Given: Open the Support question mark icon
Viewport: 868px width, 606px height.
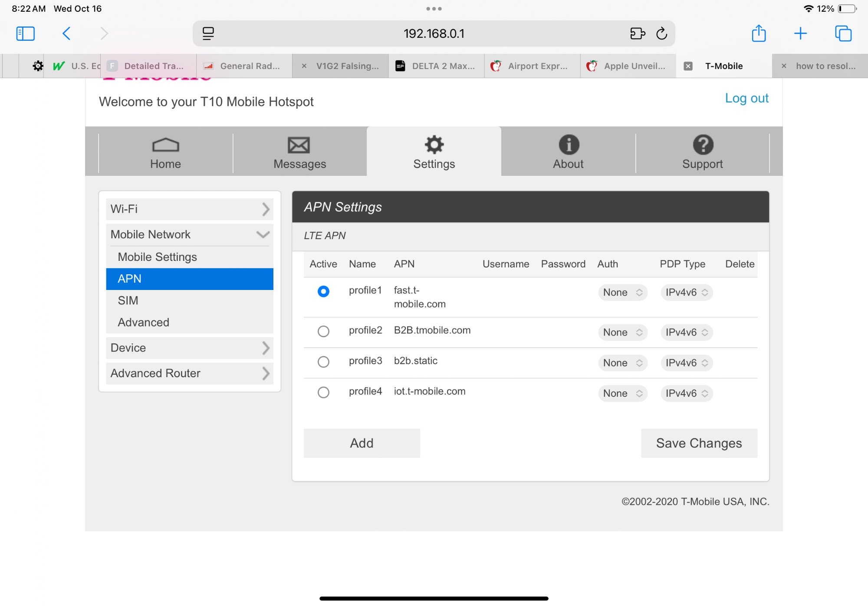Looking at the screenshot, I should click(x=703, y=145).
